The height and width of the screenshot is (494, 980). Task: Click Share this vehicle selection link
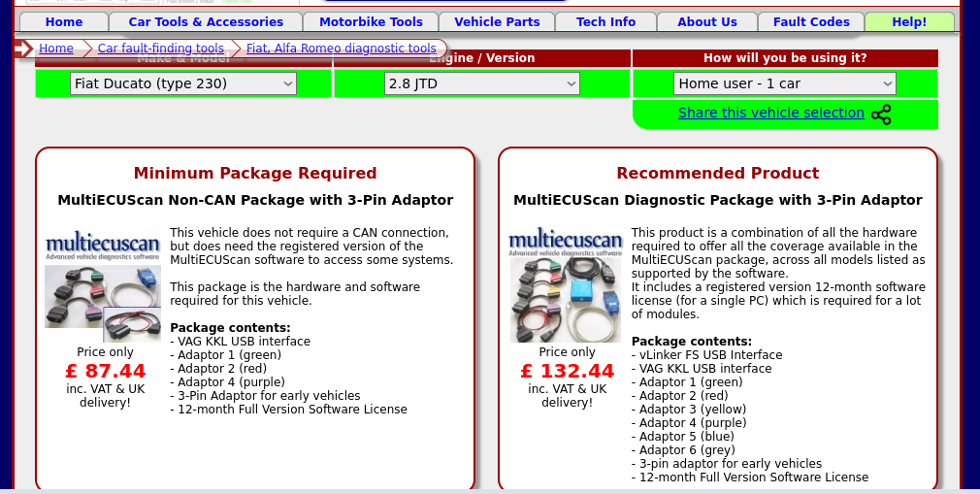pyautogui.click(x=770, y=113)
